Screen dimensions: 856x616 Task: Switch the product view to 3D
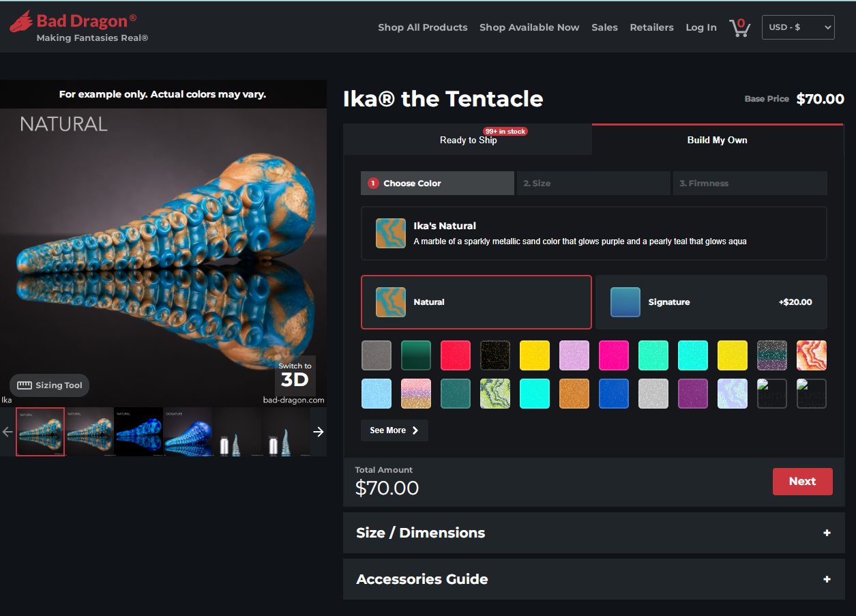point(295,375)
